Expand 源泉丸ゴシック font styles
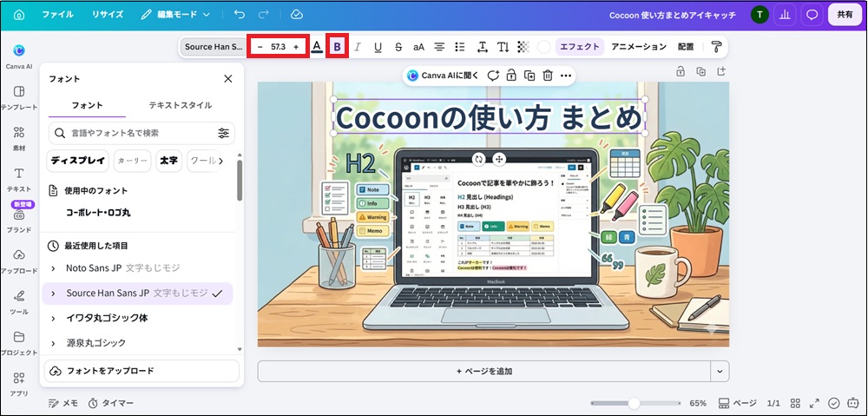 coord(53,343)
